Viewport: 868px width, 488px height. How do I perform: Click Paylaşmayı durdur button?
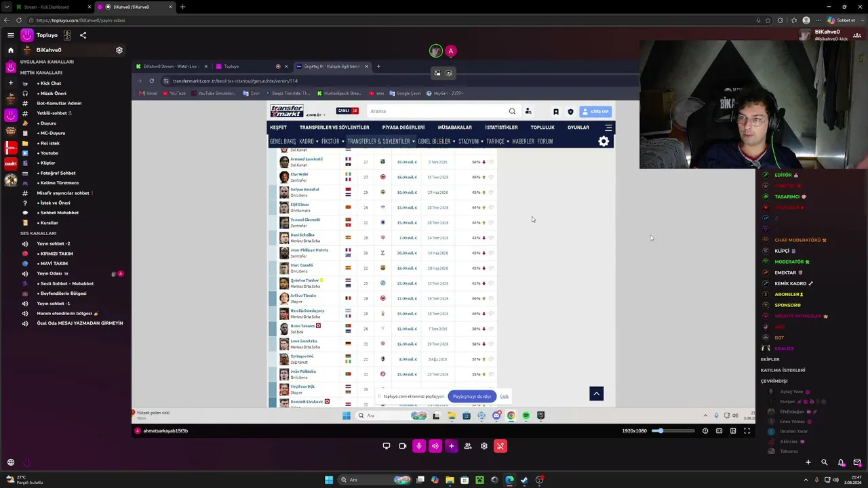(472, 396)
